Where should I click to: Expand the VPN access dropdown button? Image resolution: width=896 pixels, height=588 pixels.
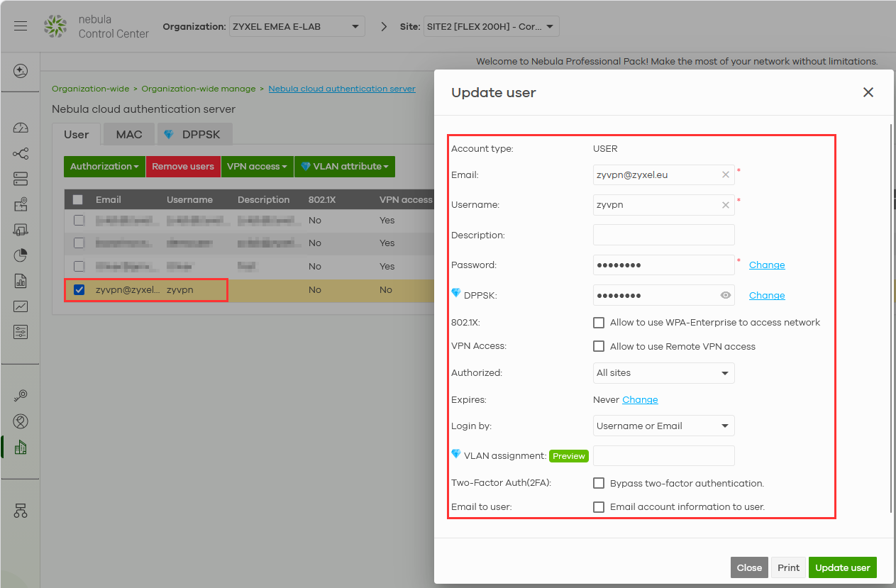pos(257,167)
